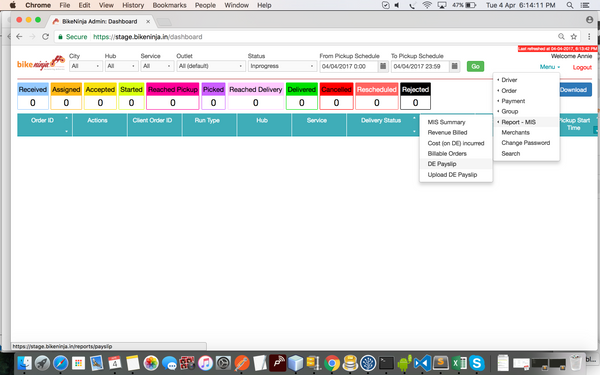This screenshot has width=600, height=375.
Task: Launch Safari from the dock
Action: pos(60,363)
